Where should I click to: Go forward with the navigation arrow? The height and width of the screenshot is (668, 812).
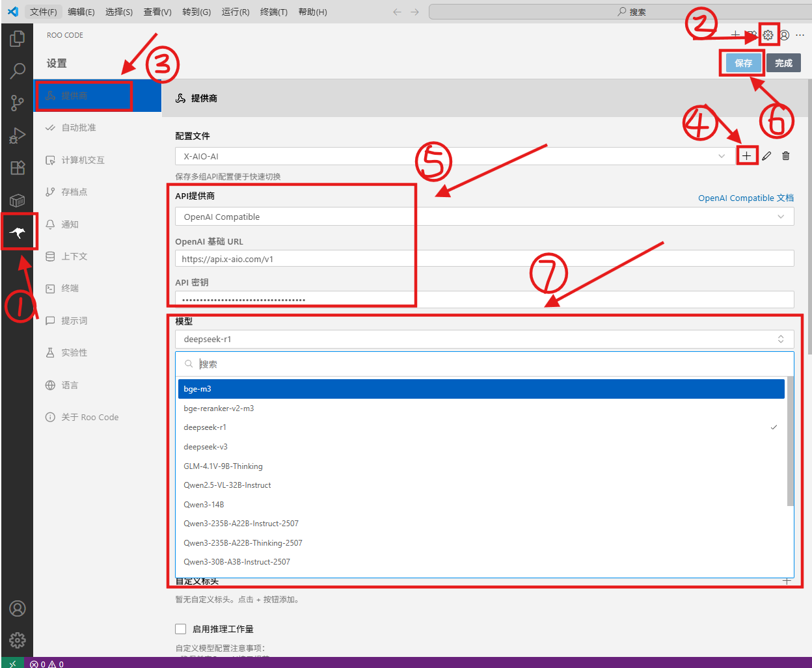click(414, 12)
